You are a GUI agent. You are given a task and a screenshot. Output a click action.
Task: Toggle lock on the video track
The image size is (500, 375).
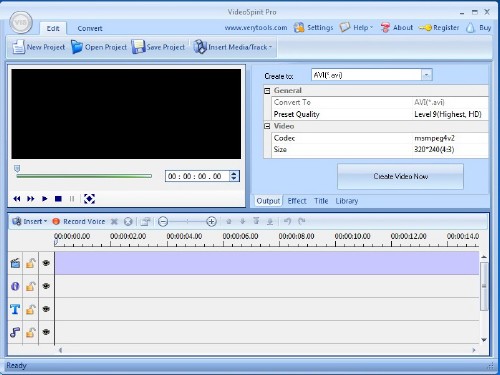pyautogui.click(x=31, y=263)
